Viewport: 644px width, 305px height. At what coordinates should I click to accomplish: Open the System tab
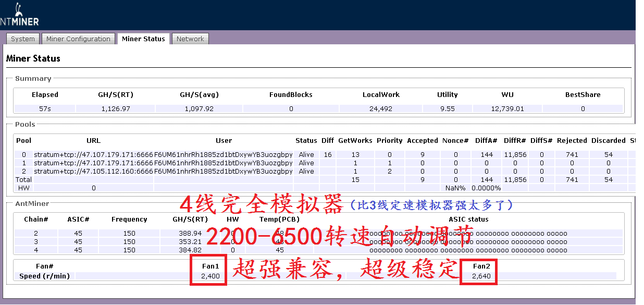[x=23, y=39]
